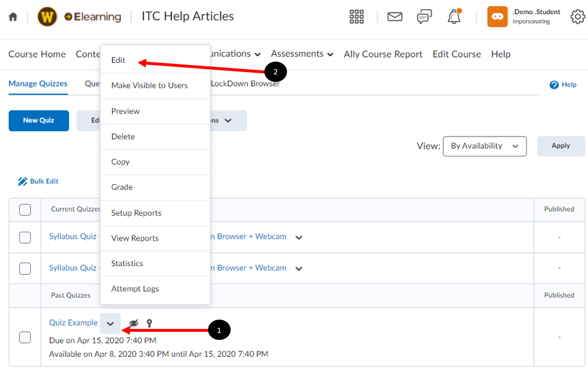This screenshot has width=588, height=369.
Task: Select Edit from the context menu
Action: [x=155, y=60]
